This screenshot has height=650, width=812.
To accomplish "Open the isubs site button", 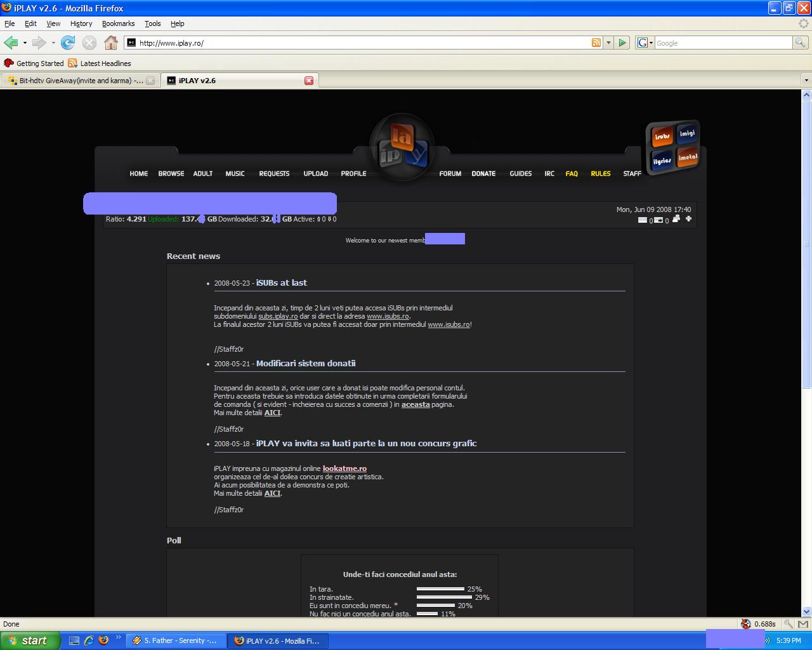I will (x=662, y=136).
